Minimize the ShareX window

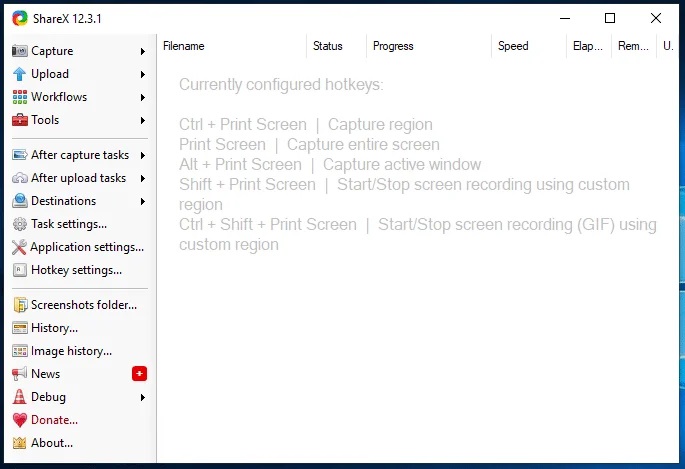coord(565,18)
